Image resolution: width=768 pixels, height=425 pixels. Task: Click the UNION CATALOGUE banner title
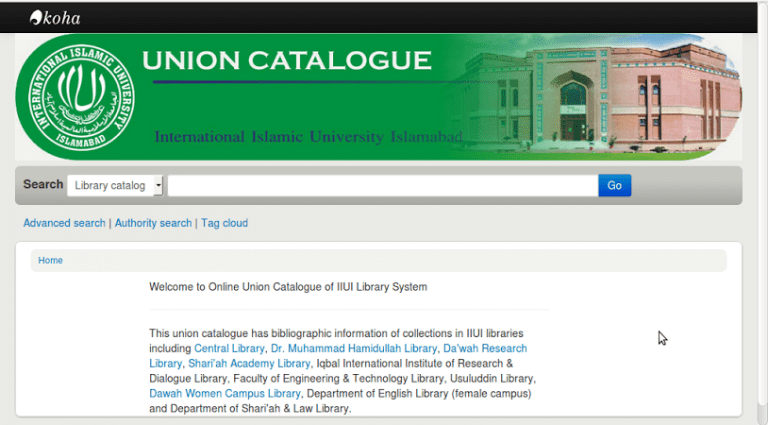(287, 61)
